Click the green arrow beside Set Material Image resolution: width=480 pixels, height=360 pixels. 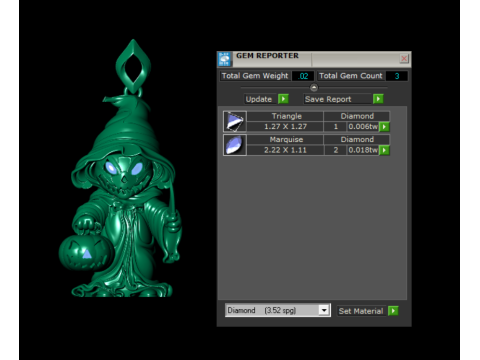(x=393, y=311)
